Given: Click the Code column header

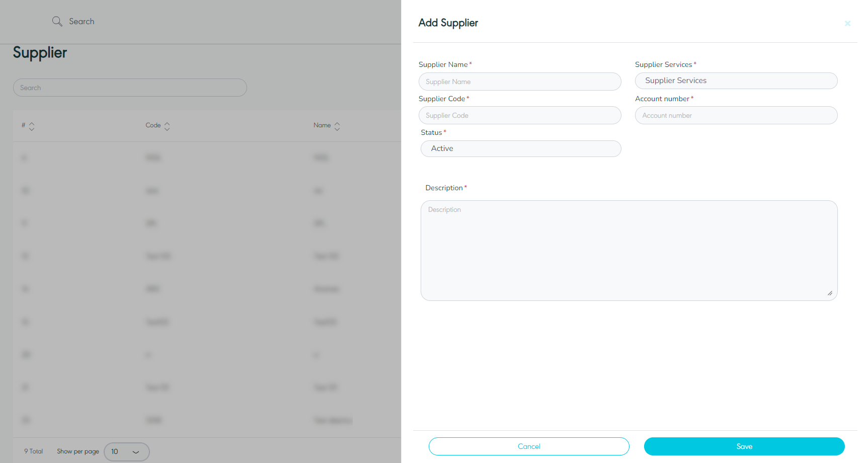Looking at the screenshot, I should pyautogui.click(x=153, y=125).
